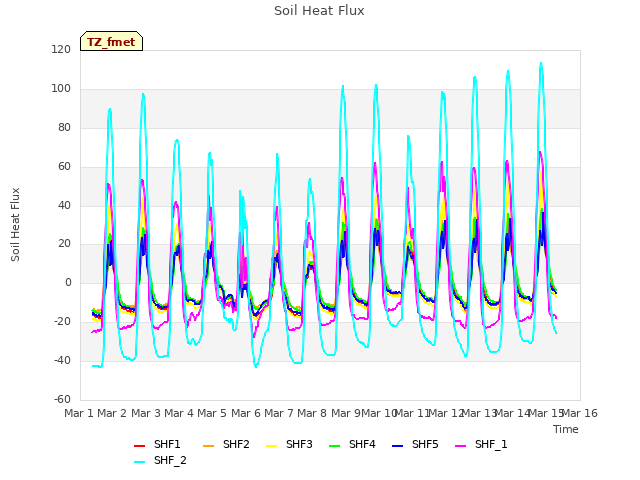
Task: Click the Mar 2 x-axis tick label
Action: [x=112, y=413]
